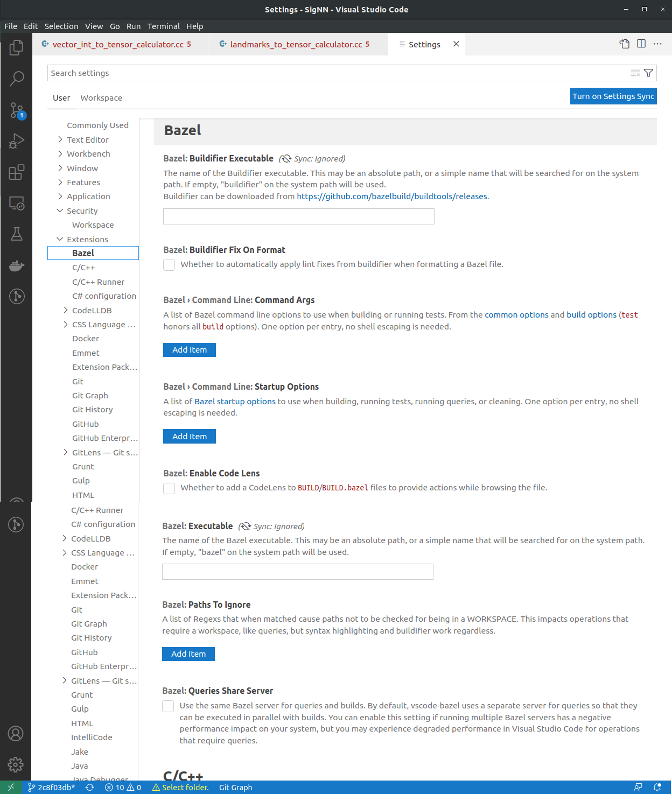Image resolution: width=672 pixels, height=794 pixels.
Task: Click the Open Settings (JSON) icon
Action: [625, 44]
